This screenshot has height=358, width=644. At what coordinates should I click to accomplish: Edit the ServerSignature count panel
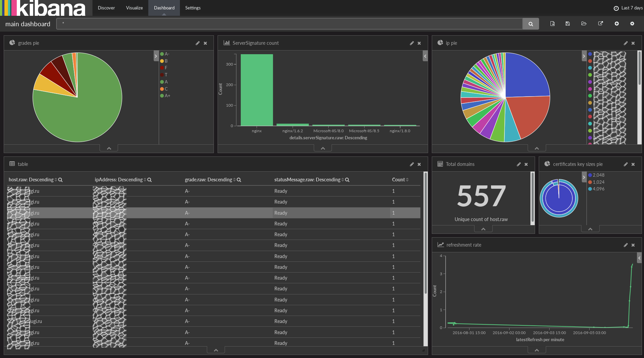pos(412,43)
